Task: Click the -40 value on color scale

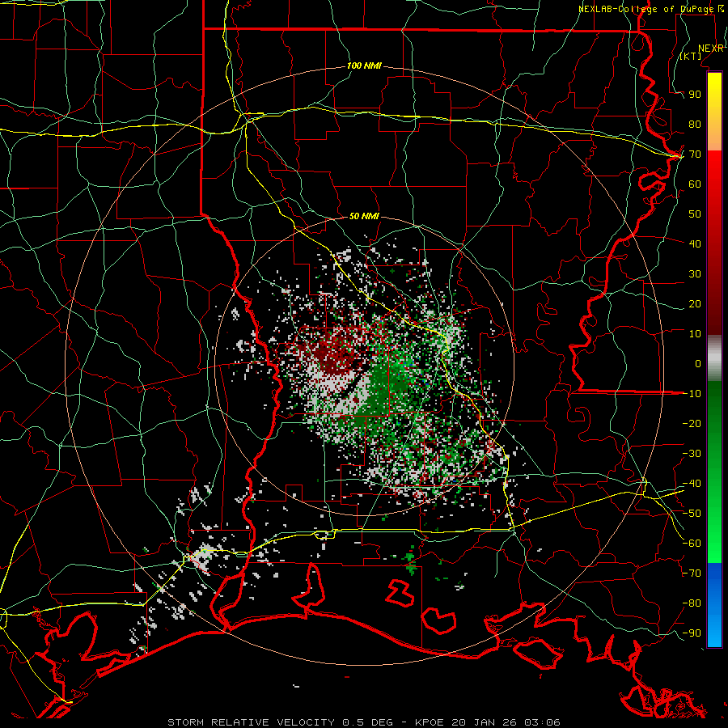Action: [692, 484]
